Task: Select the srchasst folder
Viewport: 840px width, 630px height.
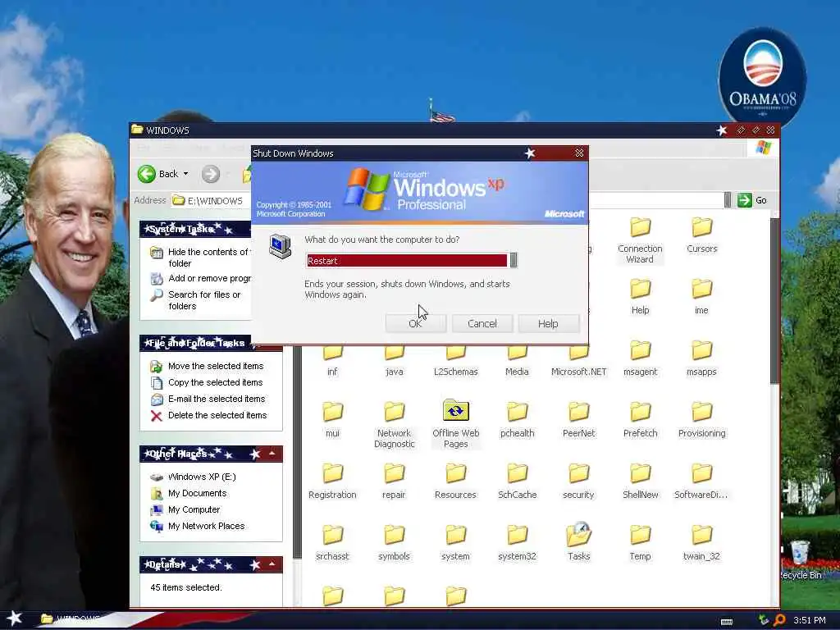Action: (x=333, y=543)
